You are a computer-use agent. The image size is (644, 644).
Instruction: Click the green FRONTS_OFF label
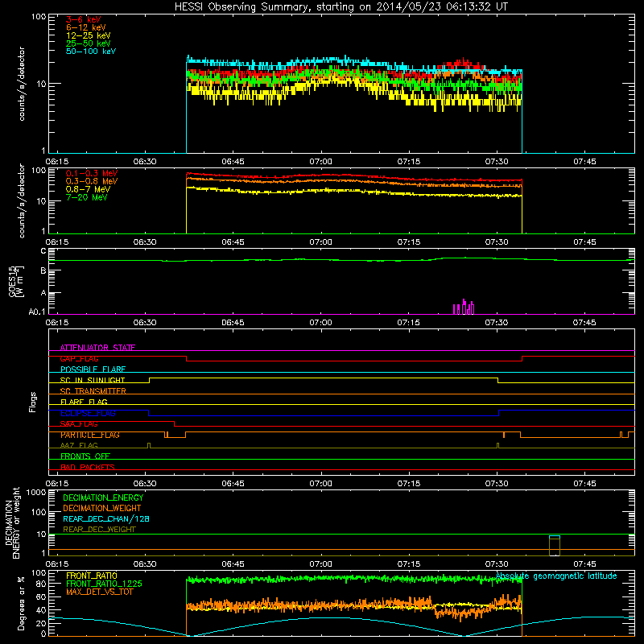click(x=85, y=456)
